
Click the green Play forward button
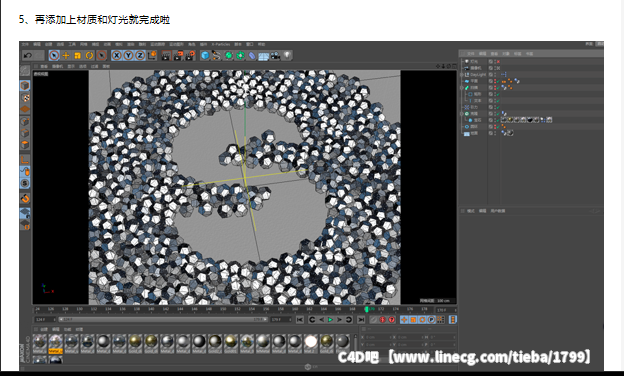(330, 320)
